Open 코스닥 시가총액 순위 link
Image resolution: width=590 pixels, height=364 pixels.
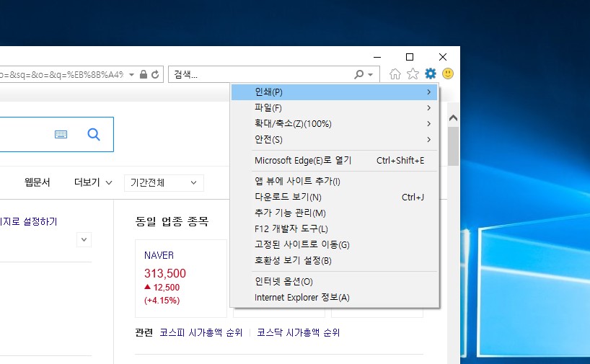298,332
